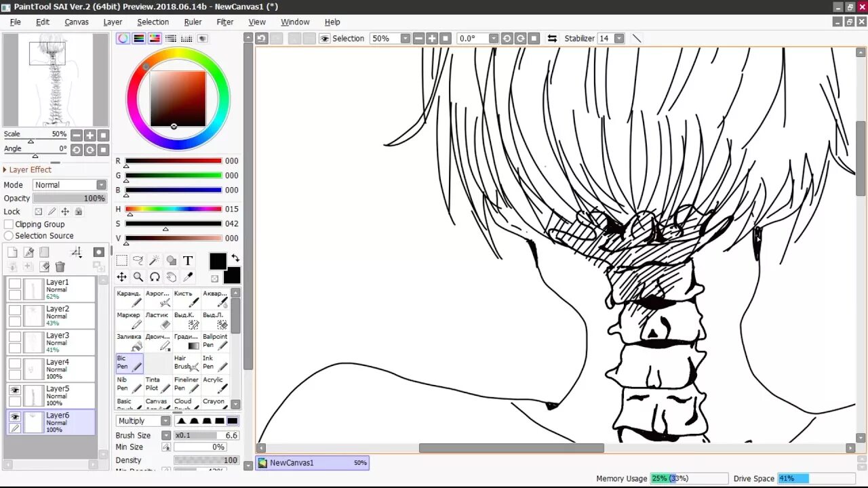This screenshot has width=868, height=488.
Task: Add a layer mask
Action: [98, 252]
